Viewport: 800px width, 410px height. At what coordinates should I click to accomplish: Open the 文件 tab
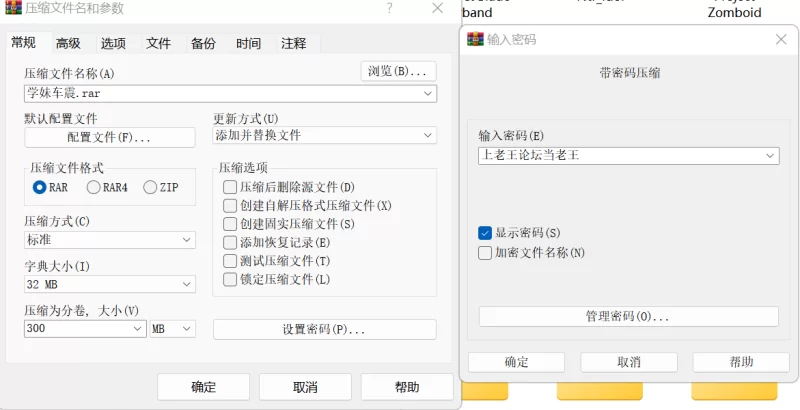coord(158,44)
